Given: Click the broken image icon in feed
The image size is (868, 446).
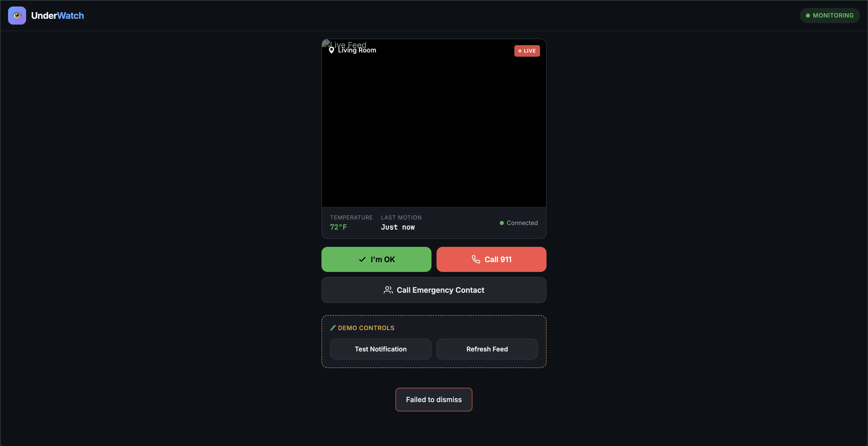Looking at the screenshot, I should click(x=326, y=43).
